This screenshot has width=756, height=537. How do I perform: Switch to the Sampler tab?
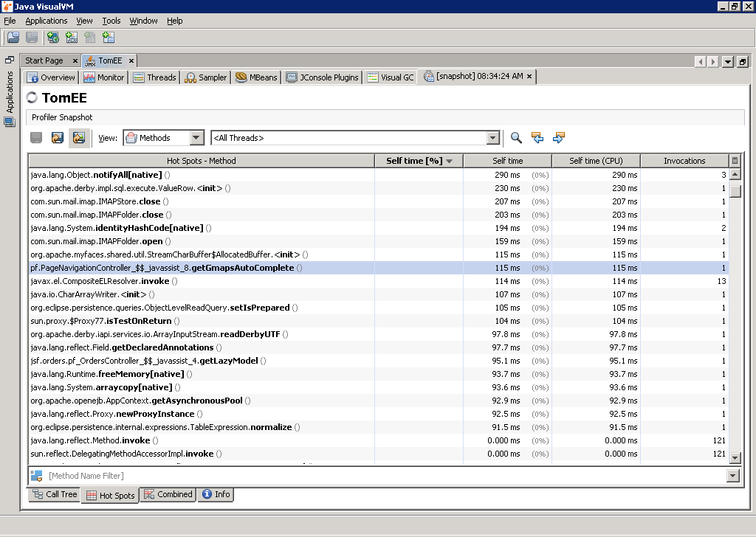tap(205, 77)
